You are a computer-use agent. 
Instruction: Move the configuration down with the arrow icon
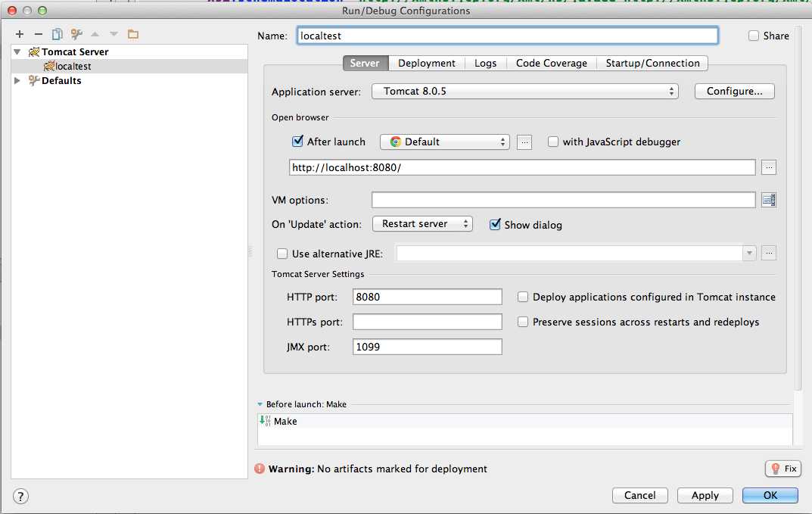(x=114, y=34)
